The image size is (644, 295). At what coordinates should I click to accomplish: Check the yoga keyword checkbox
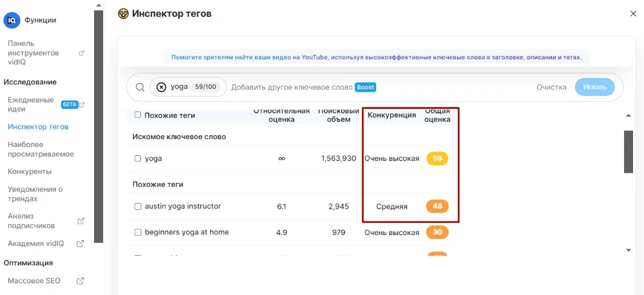coord(138,158)
